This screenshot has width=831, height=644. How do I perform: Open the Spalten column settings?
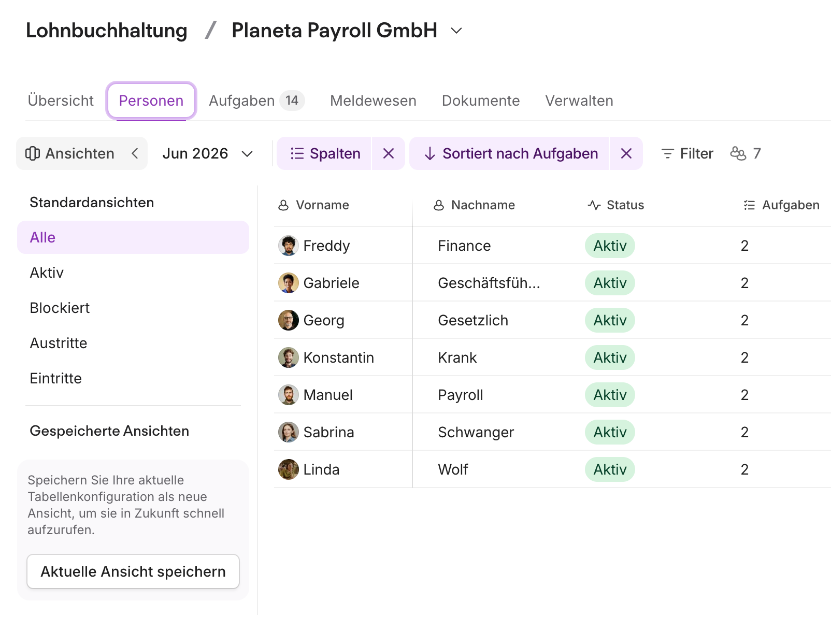pyautogui.click(x=324, y=153)
